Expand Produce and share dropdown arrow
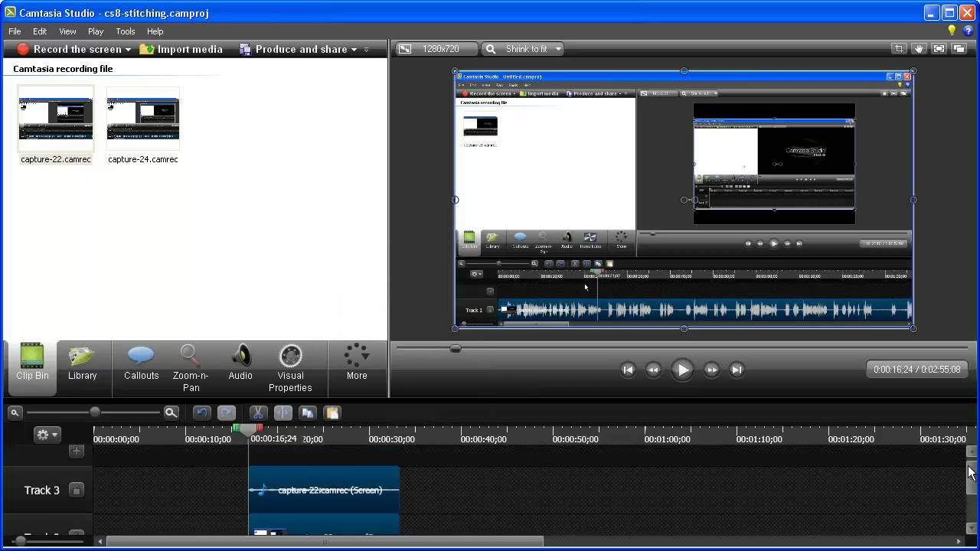Image resolution: width=980 pixels, height=551 pixels. coord(354,50)
